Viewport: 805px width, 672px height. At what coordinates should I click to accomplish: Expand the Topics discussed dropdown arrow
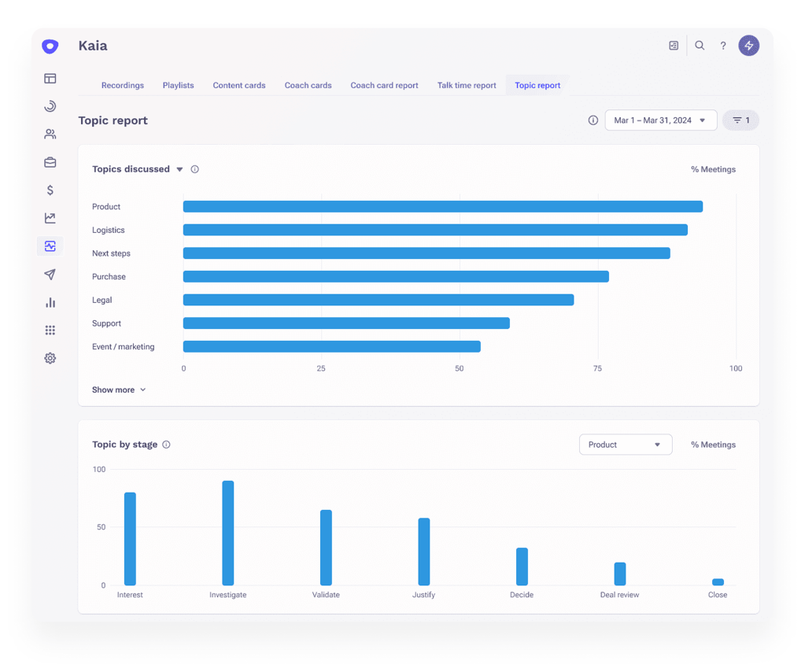point(179,169)
